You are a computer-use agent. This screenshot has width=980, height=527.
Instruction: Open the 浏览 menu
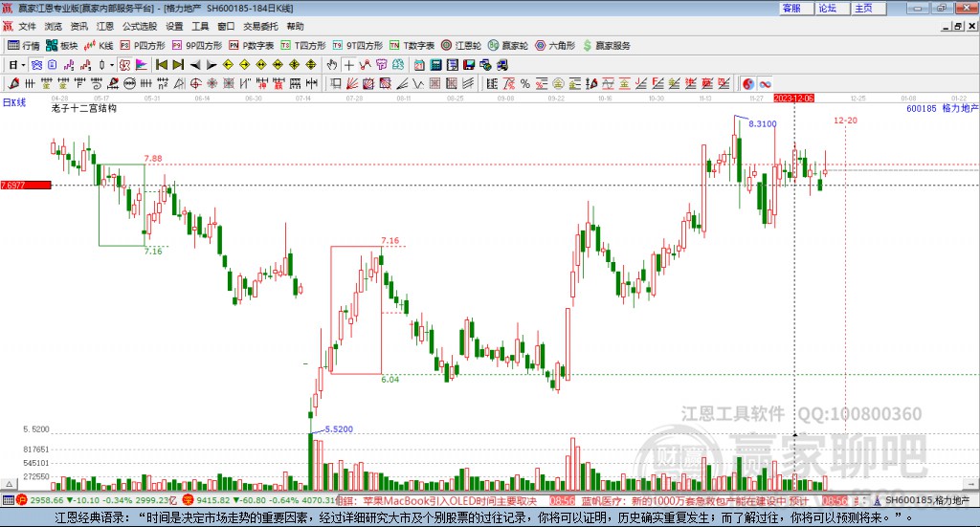click(x=54, y=26)
